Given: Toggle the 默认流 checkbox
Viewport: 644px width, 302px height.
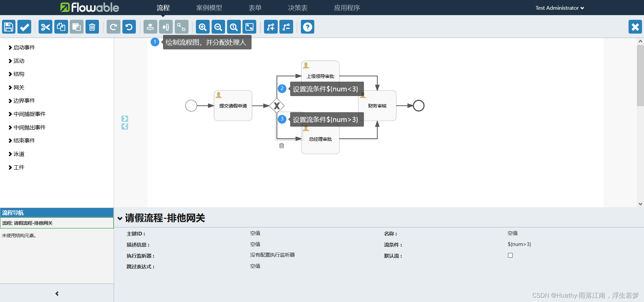Looking at the screenshot, I should coord(510,255).
